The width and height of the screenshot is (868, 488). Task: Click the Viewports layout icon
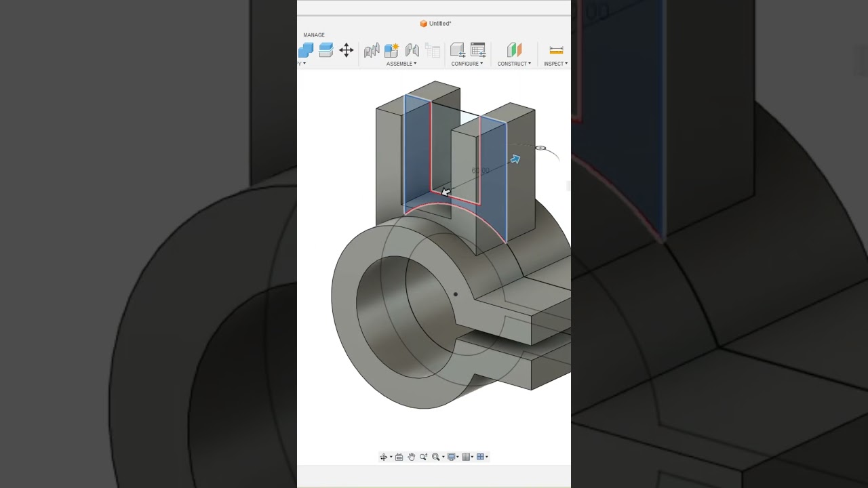480,457
